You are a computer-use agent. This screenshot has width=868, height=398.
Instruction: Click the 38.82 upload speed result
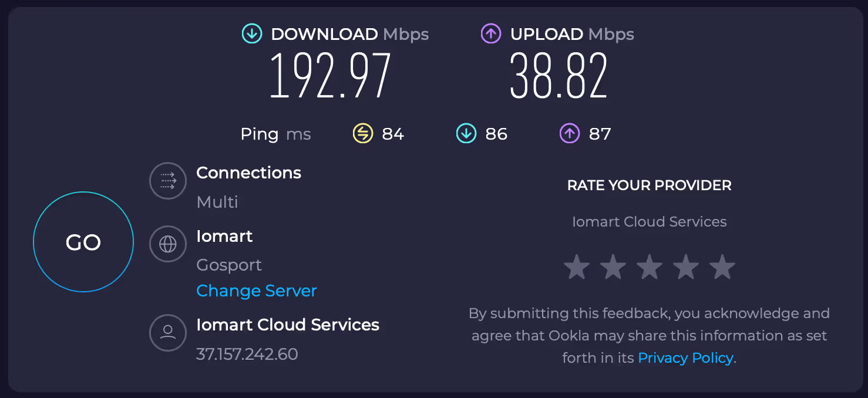click(x=559, y=76)
